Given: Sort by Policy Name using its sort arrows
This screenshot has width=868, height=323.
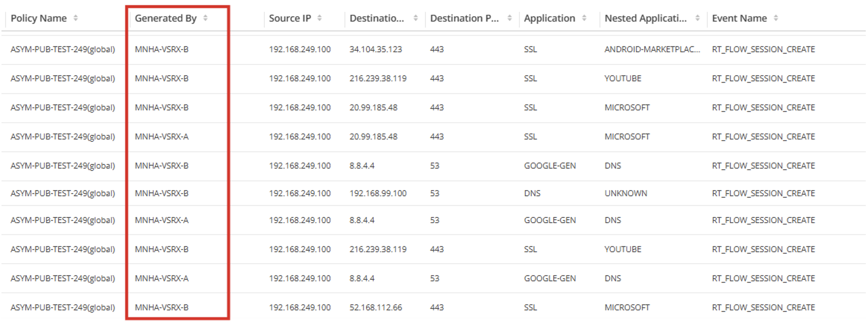Looking at the screenshot, I should 75,18.
